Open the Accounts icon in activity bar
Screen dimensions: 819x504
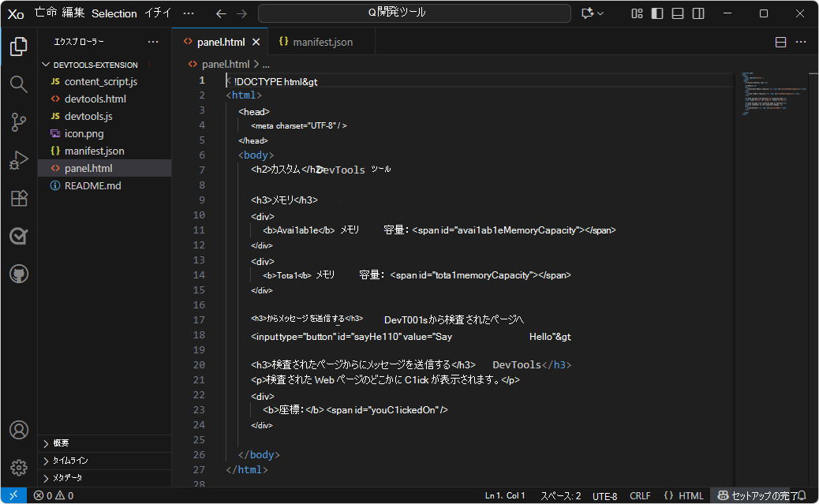pyautogui.click(x=19, y=430)
